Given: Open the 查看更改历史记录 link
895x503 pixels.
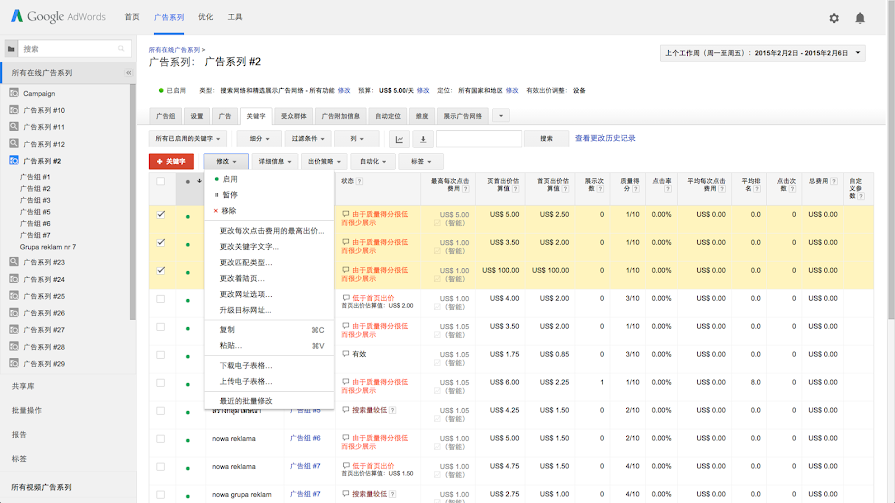Looking at the screenshot, I should pos(605,139).
